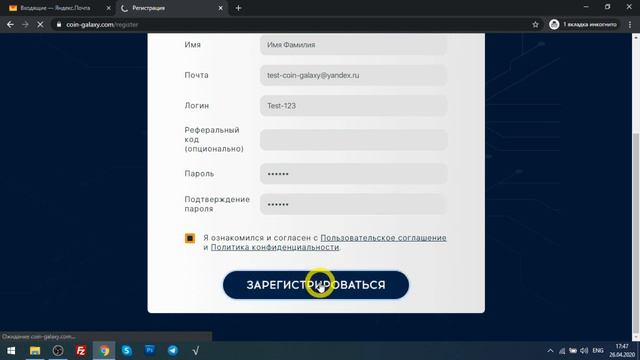Open the Политика конфиденциальности link

pos(275,247)
